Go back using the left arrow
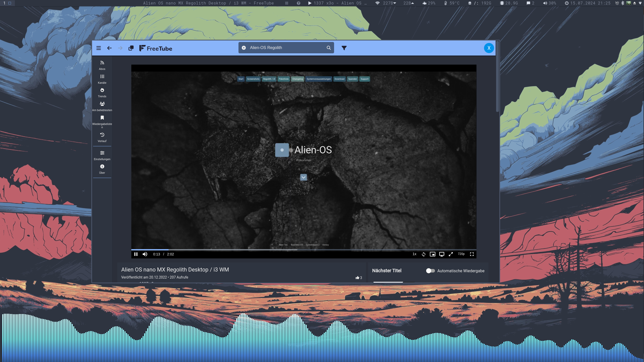Image resolution: width=644 pixels, height=362 pixels. pyautogui.click(x=109, y=48)
